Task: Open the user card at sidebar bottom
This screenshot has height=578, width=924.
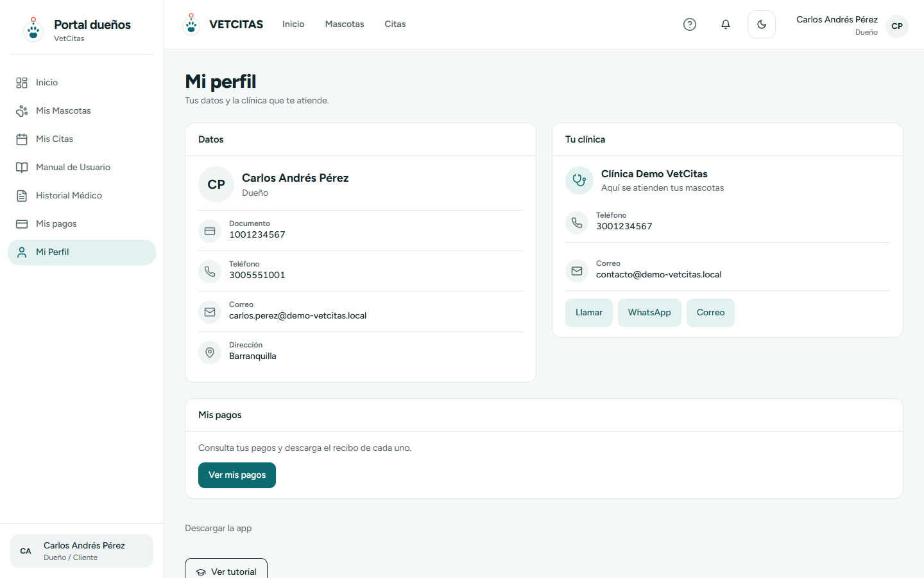Action: coord(81,551)
